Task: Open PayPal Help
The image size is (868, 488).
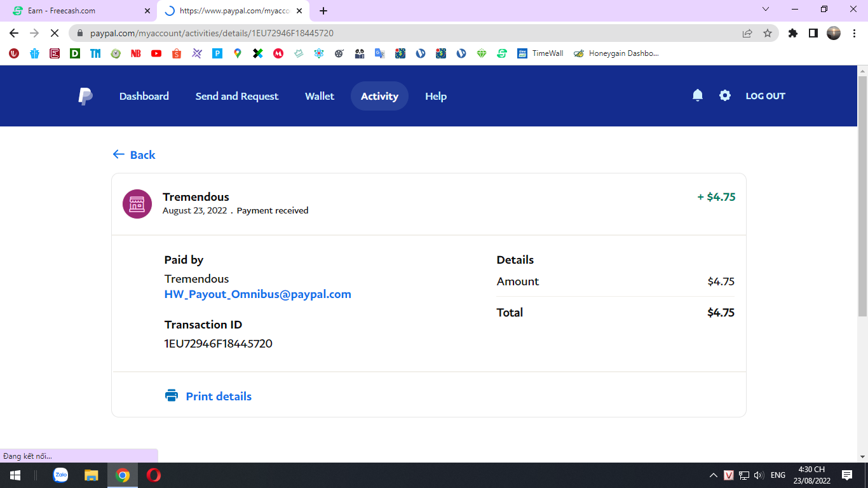Action: [x=436, y=96]
